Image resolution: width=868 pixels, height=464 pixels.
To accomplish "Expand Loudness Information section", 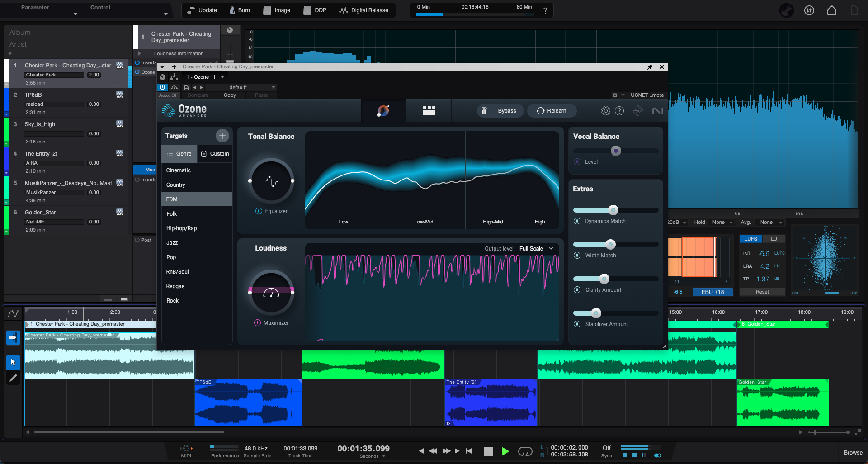I will (140, 53).
